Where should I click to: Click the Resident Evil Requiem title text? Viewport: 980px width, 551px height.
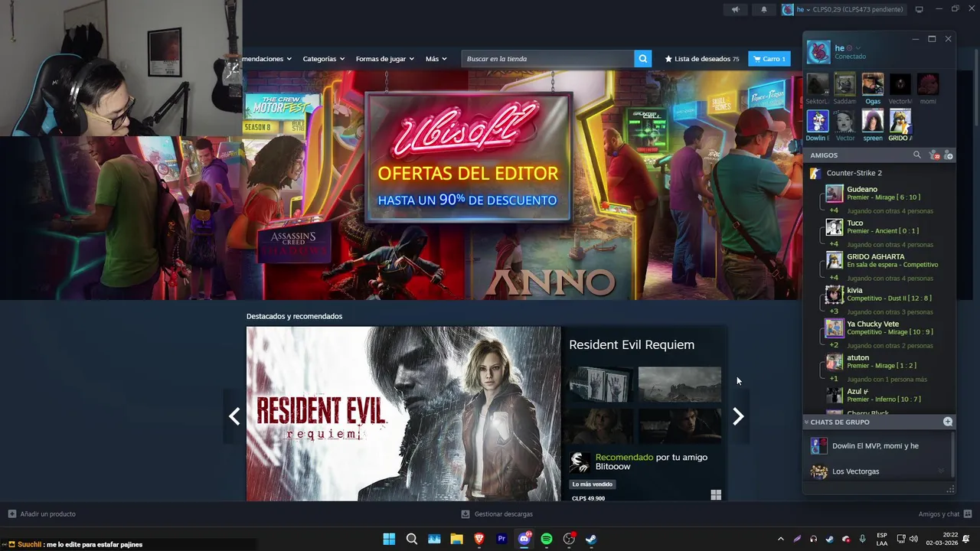(x=632, y=345)
